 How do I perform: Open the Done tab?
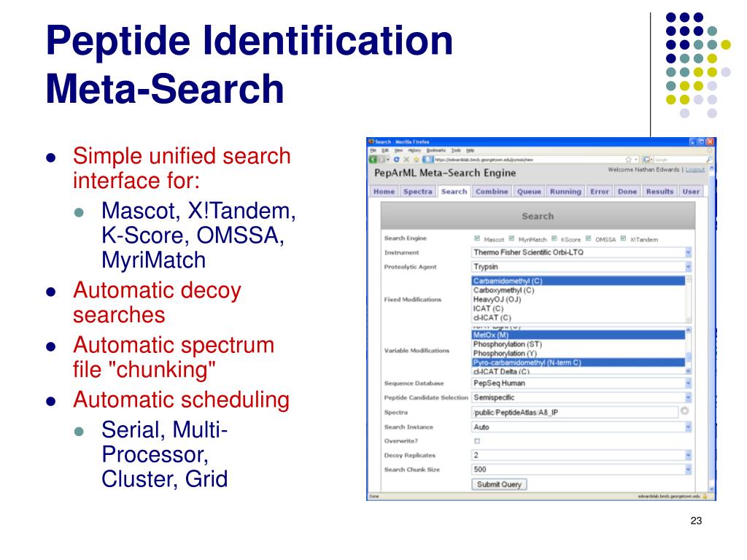(627, 192)
